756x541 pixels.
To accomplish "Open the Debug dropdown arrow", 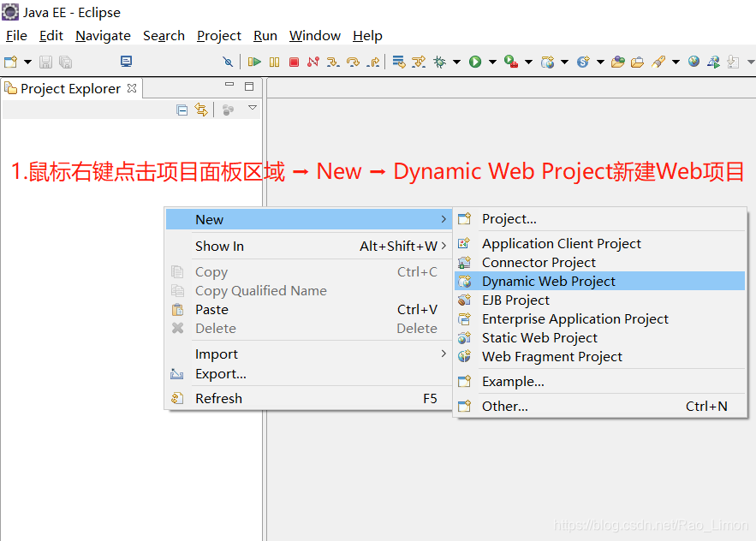I will click(x=456, y=62).
